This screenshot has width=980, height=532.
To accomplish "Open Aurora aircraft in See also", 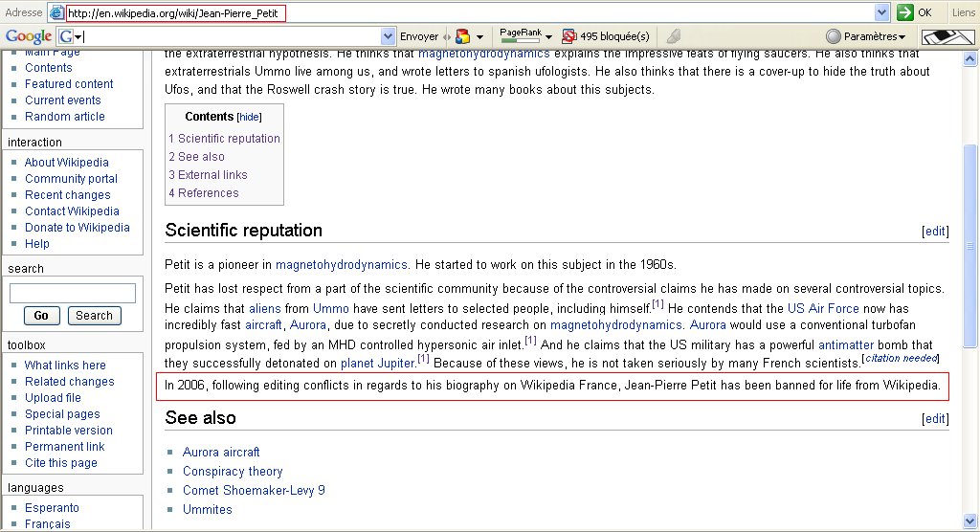I will (x=221, y=452).
